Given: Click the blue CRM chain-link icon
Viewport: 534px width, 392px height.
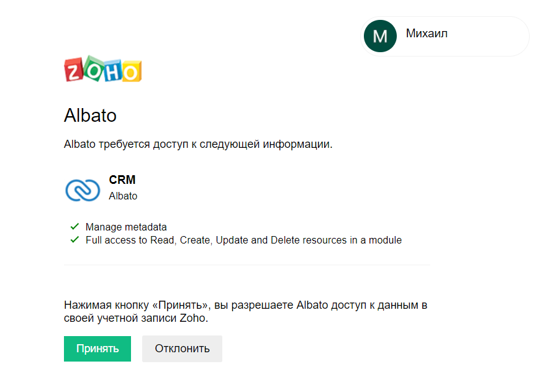Looking at the screenshot, I should coord(83,189).
